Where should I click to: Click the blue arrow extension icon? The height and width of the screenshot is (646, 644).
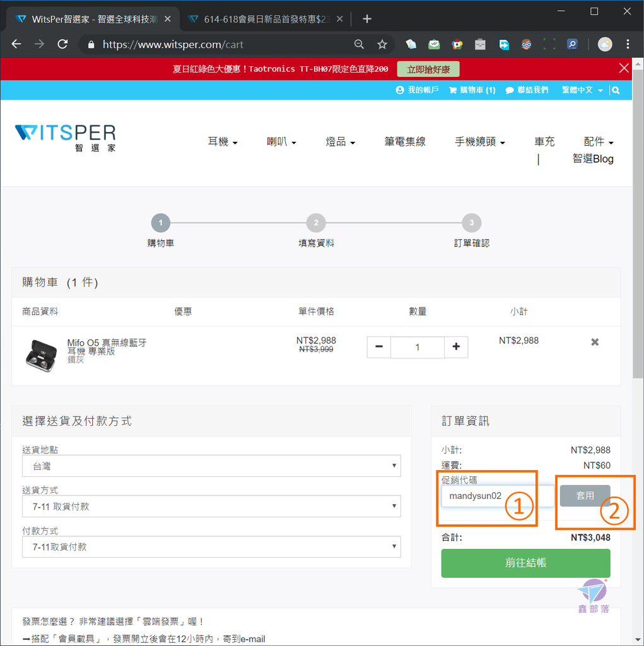coord(503,44)
